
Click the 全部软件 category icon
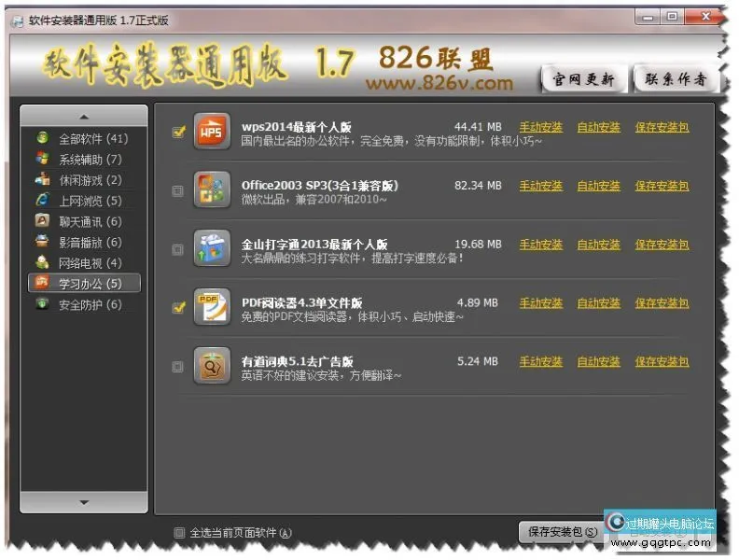coord(42,137)
